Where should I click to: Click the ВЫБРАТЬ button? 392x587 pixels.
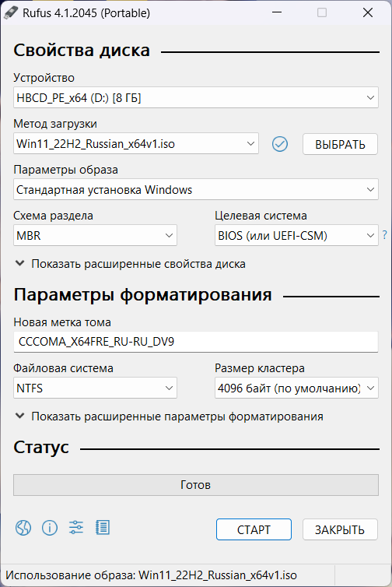340,144
